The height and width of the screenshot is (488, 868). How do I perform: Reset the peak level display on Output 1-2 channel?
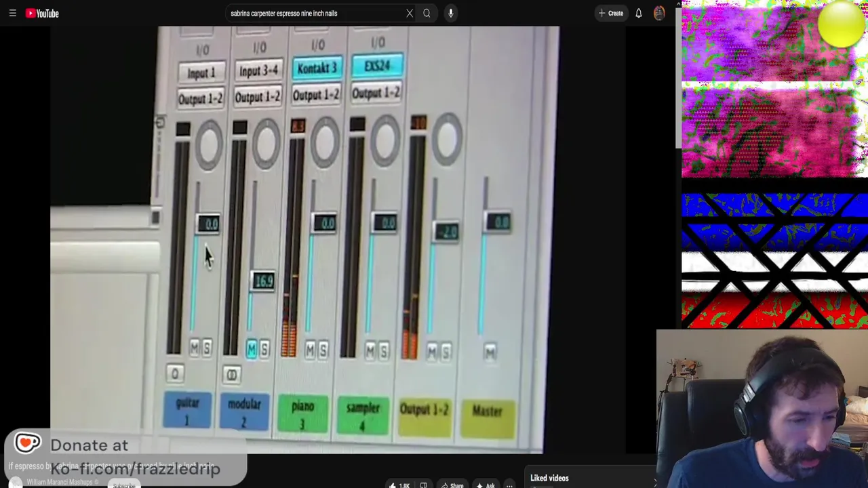pos(418,123)
